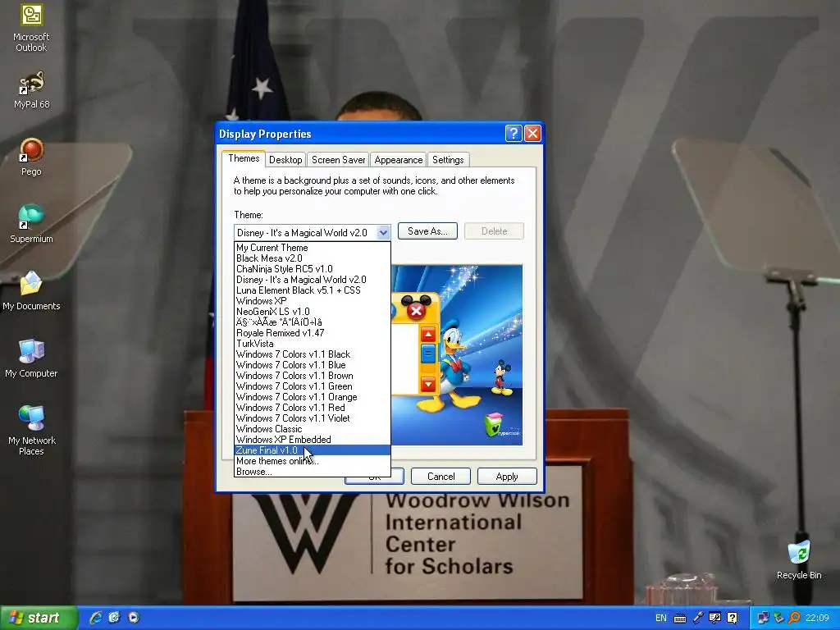The height and width of the screenshot is (630, 840).
Task: Click the microphone icon in language bar
Action: pyautogui.click(x=698, y=618)
